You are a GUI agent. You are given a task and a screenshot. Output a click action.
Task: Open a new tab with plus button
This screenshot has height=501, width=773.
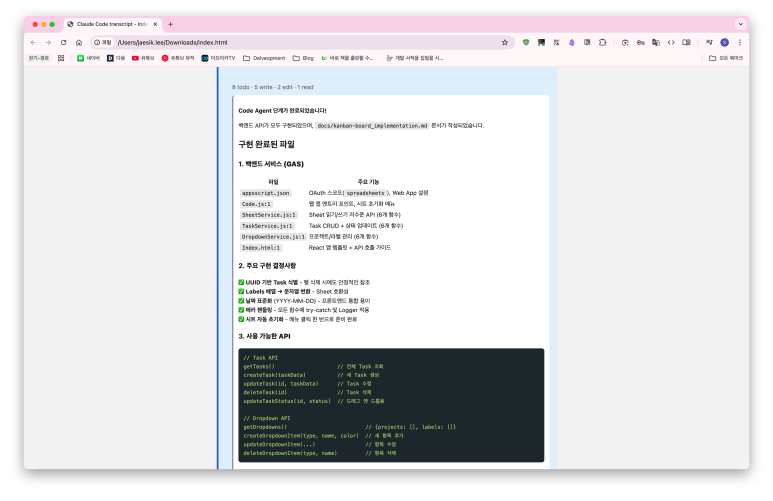[170, 24]
